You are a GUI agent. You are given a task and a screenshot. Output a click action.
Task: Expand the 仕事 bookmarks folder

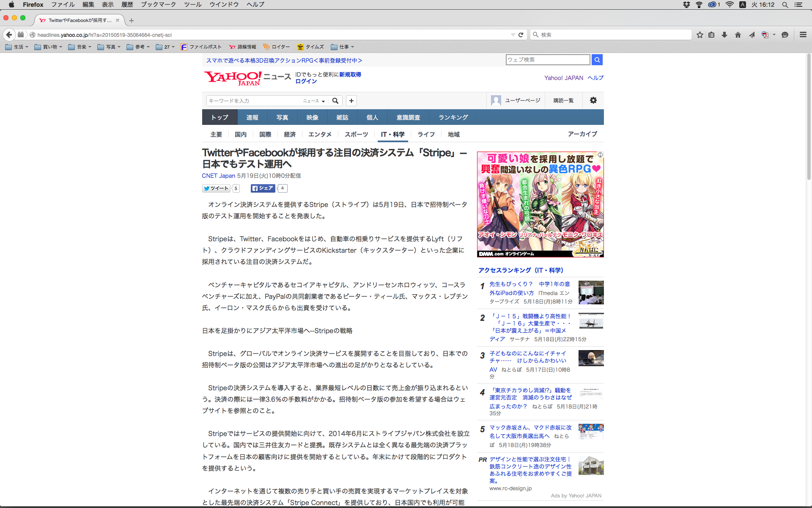click(x=343, y=47)
